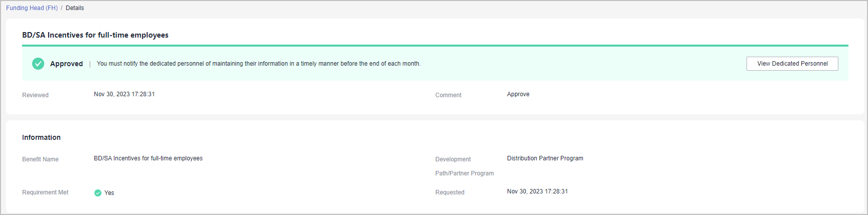Click the Distribution Partner Program value
The image size is (868, 215).
(x=545, y=158)
